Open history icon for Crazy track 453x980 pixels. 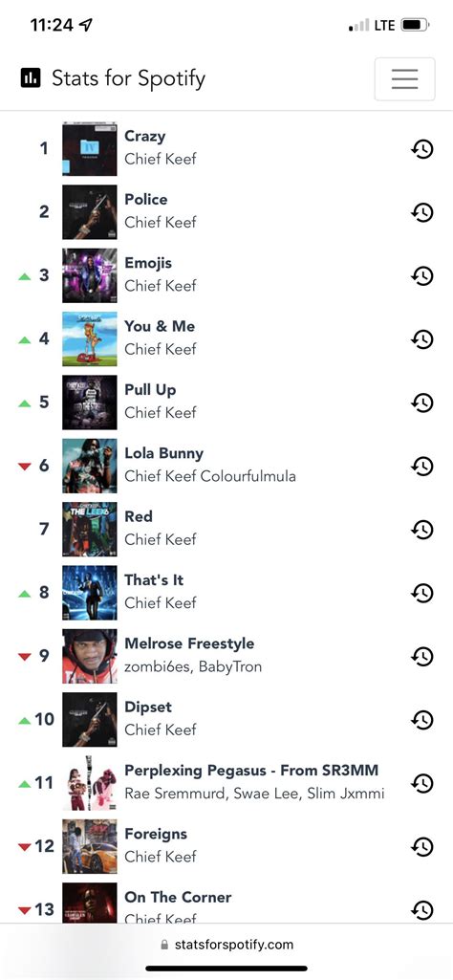pos(422,149)
